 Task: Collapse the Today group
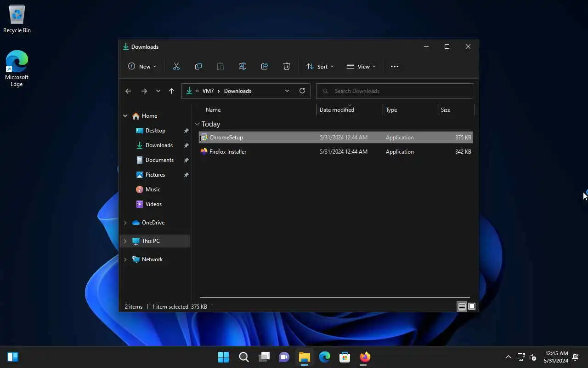click(x=198, y=124)
